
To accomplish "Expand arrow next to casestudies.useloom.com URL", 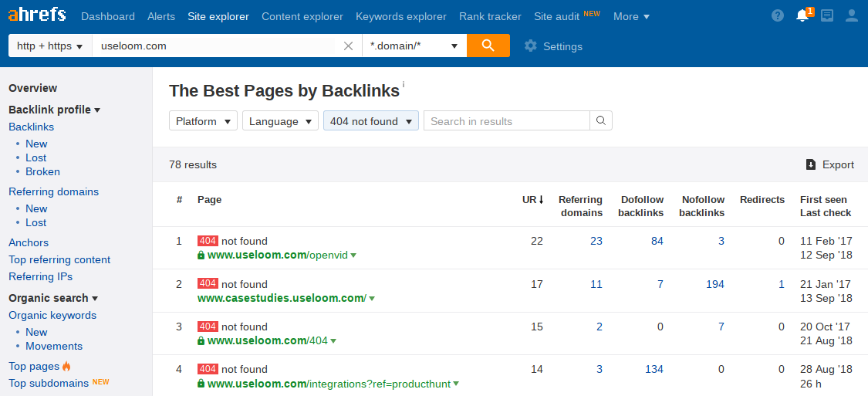I will pyautogui.click(x=372, y=299).
